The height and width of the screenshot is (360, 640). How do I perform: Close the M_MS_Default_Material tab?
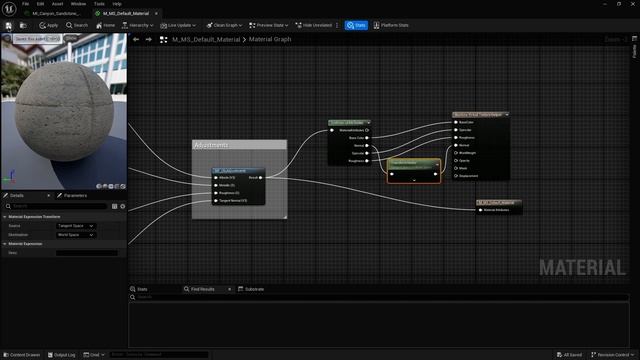tap(156, 13)
